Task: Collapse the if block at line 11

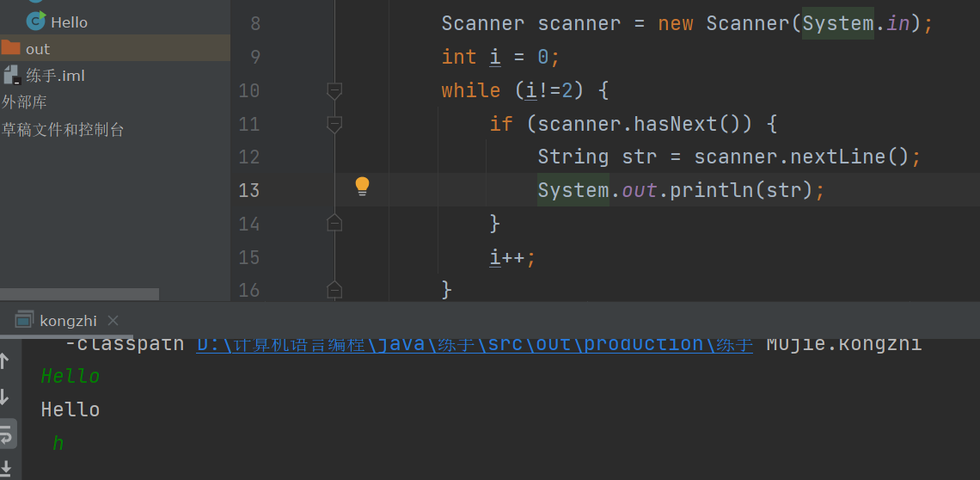Action: click(334, 124)
